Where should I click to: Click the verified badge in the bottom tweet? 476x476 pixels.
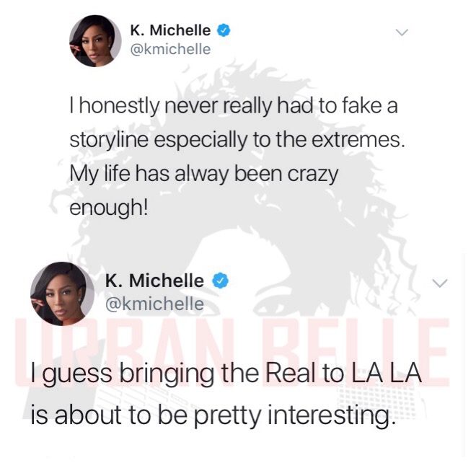220,281
